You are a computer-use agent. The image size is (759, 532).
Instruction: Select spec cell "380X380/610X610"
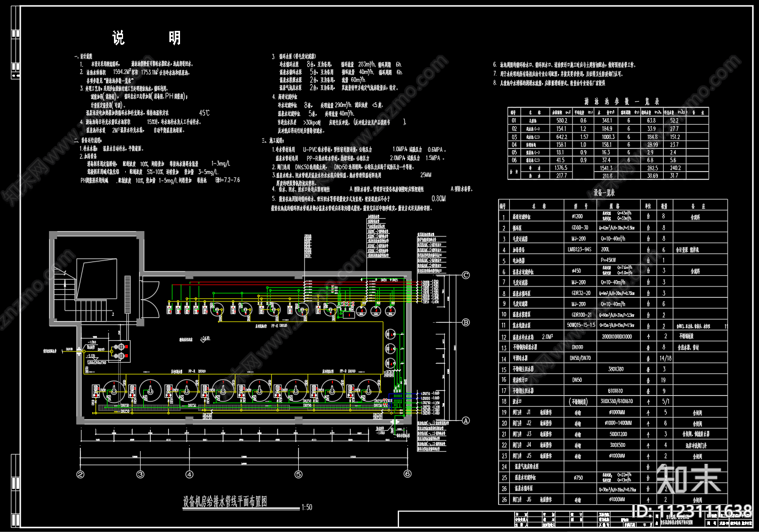point(616,402)
